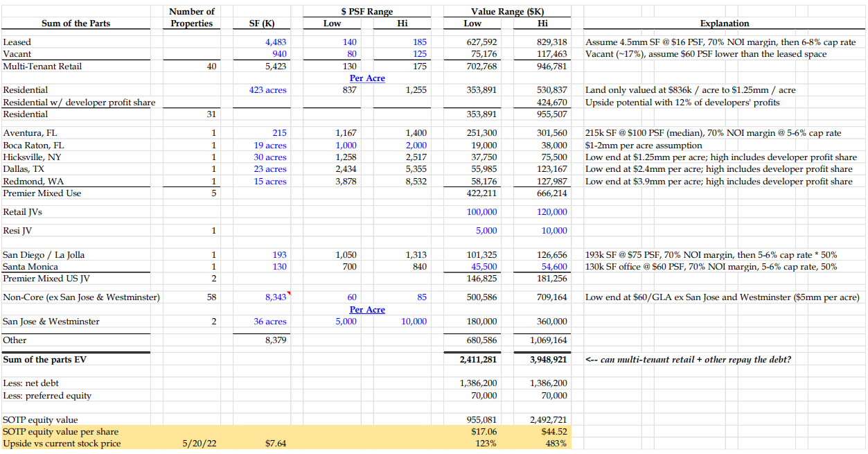This screenshot has width=868, height=454.
Task: Click the Retail JVs low value 100,000
Action: 481,212
